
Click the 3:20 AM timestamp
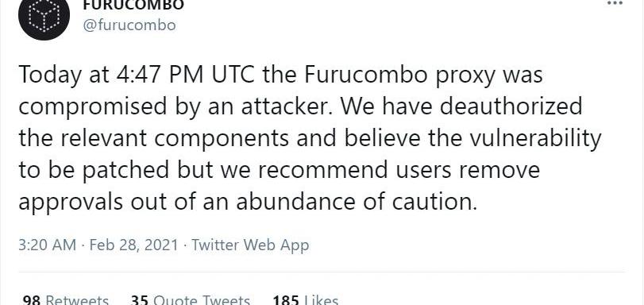click(x=47, y=245)
